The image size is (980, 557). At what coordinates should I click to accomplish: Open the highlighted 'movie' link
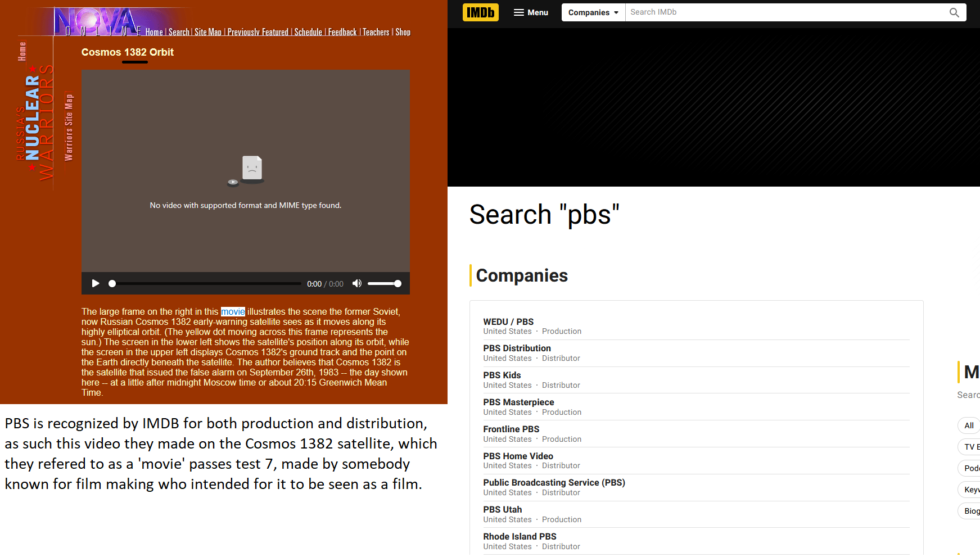point(233,311)
